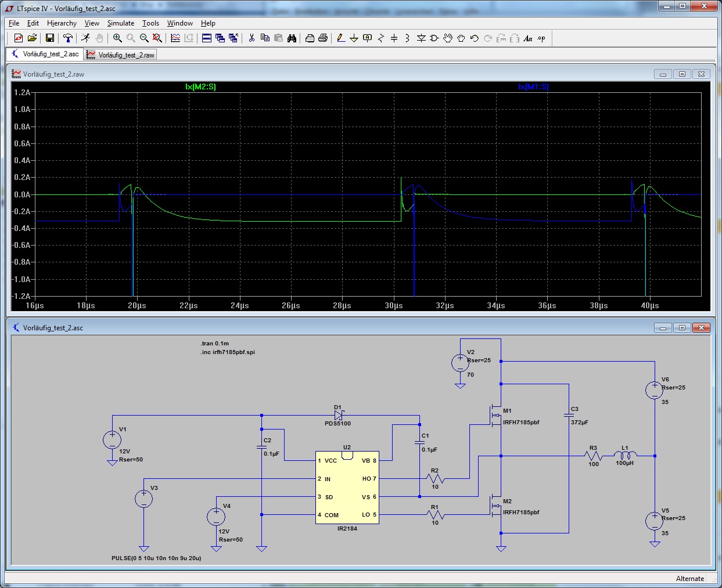Open the Component gate-symbol tool
This screenshot has width=722, height=588.
point(434,38)
